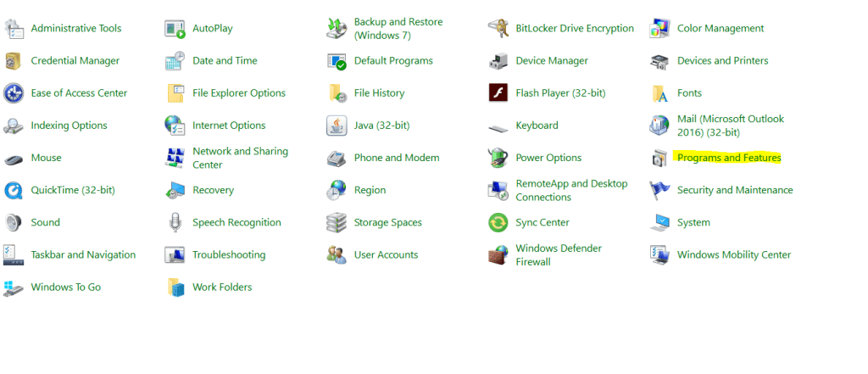868x374 pixels.
Task: Click the QuickTime blue Q icon
Action: pyautogui.click(x=14, y=190)
